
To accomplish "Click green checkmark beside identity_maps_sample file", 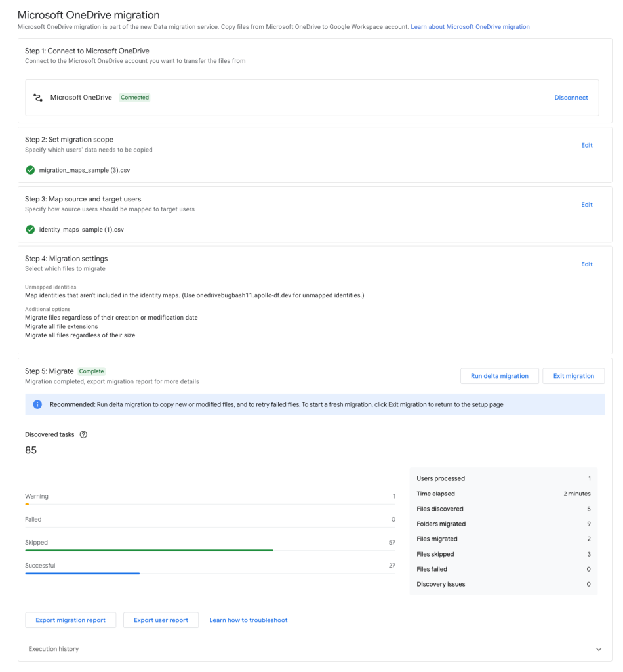I will point(30,230).
